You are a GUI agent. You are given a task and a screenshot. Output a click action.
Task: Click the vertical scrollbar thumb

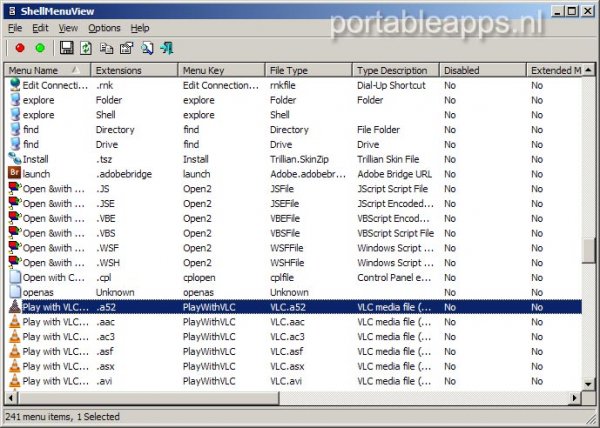tap(588, 251)
